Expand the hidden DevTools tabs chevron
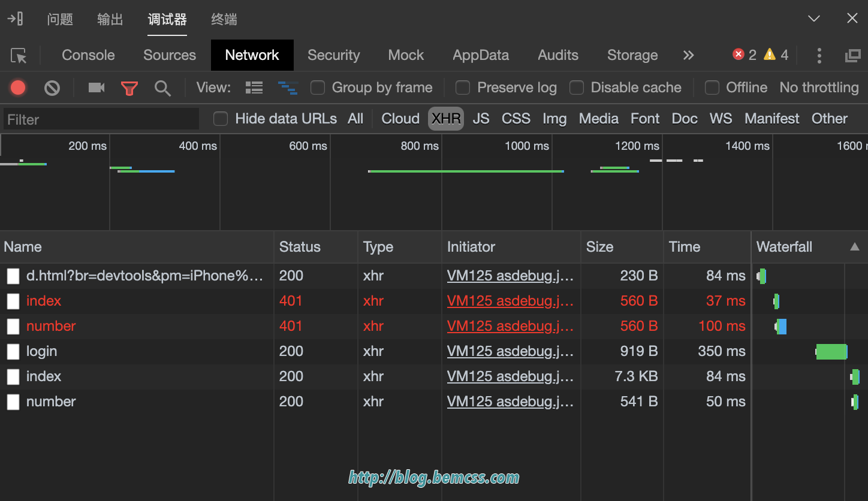Image resolution: width=868 pixels, height=501 pixels. [x=688, y=56]
